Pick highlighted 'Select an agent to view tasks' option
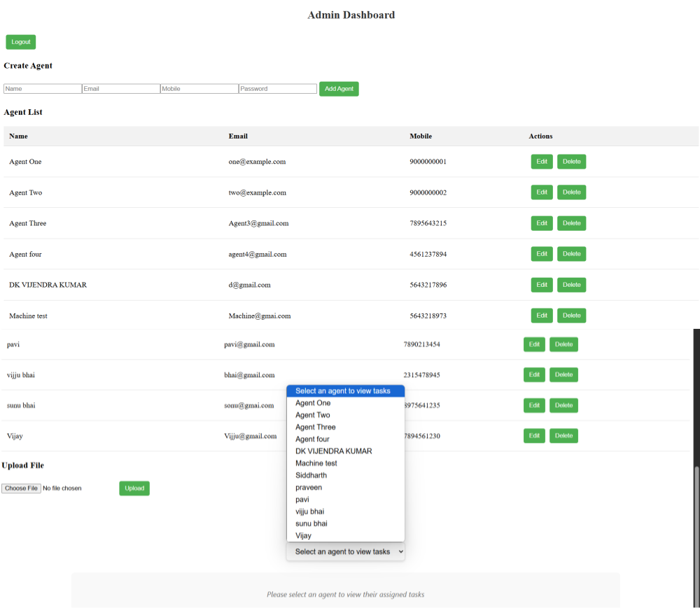700x608 pixels. (x=346, y=391)
